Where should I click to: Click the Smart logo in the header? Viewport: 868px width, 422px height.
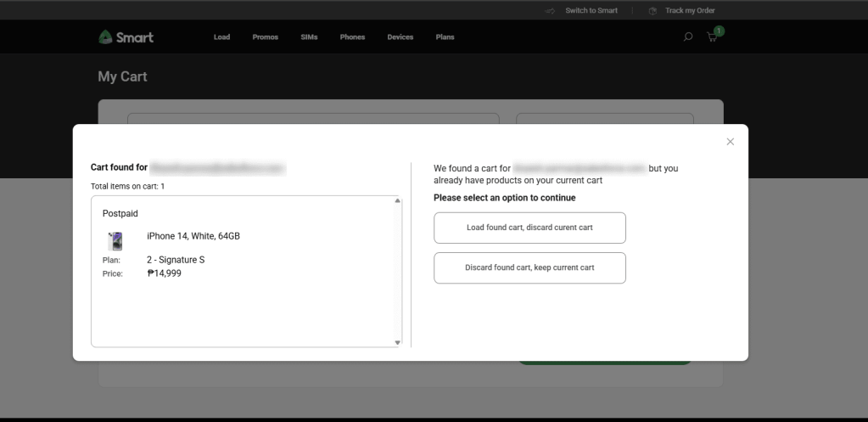126,37
